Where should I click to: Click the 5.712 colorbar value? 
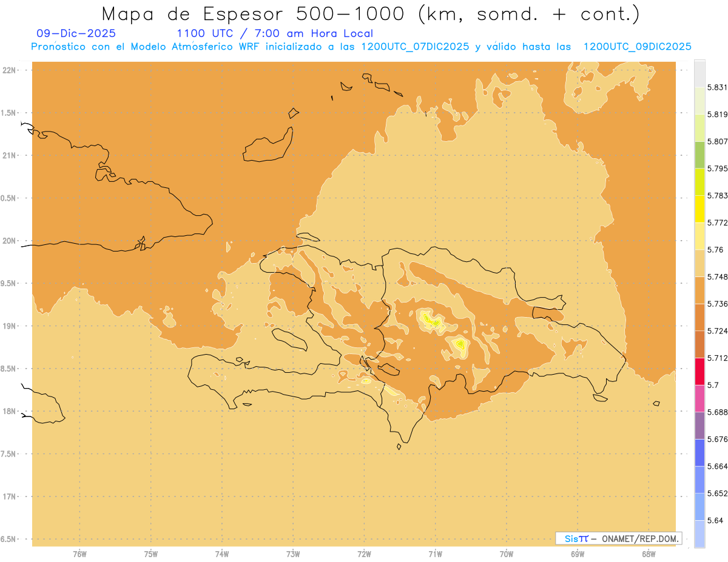coord(717,358)
